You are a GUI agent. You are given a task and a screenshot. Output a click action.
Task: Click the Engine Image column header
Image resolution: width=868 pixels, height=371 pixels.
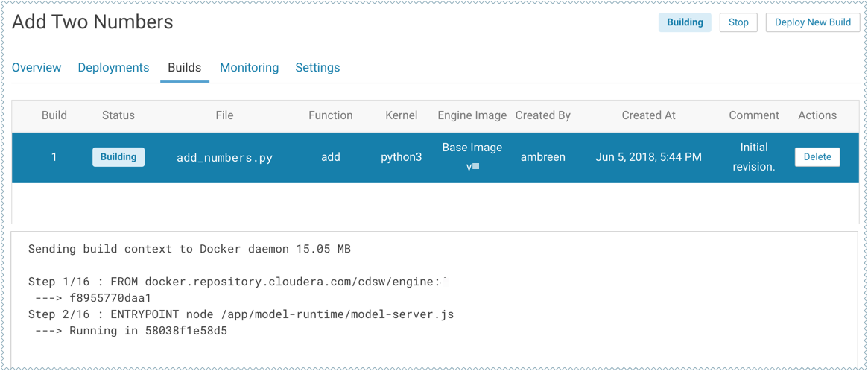coord(472,115)
